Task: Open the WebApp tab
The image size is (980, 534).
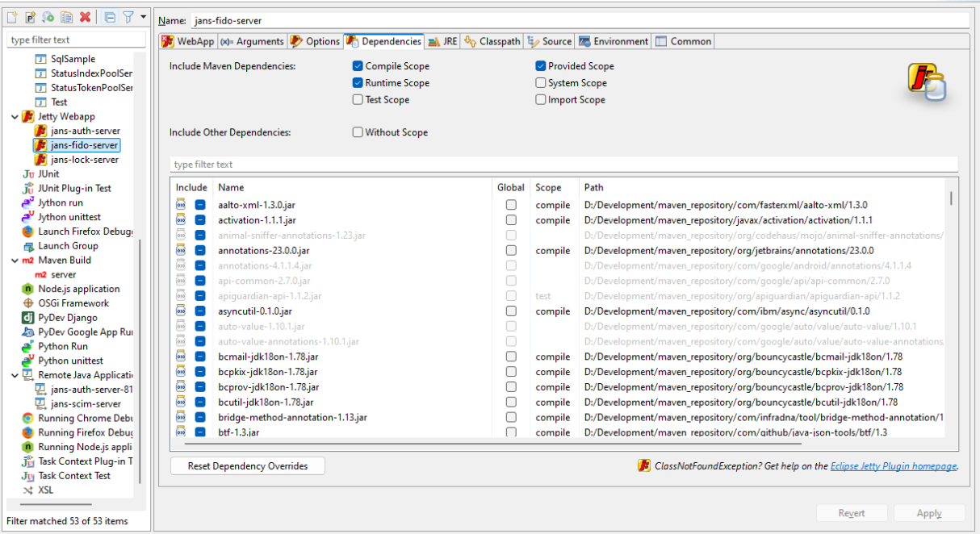Action: tap(187, 41)
